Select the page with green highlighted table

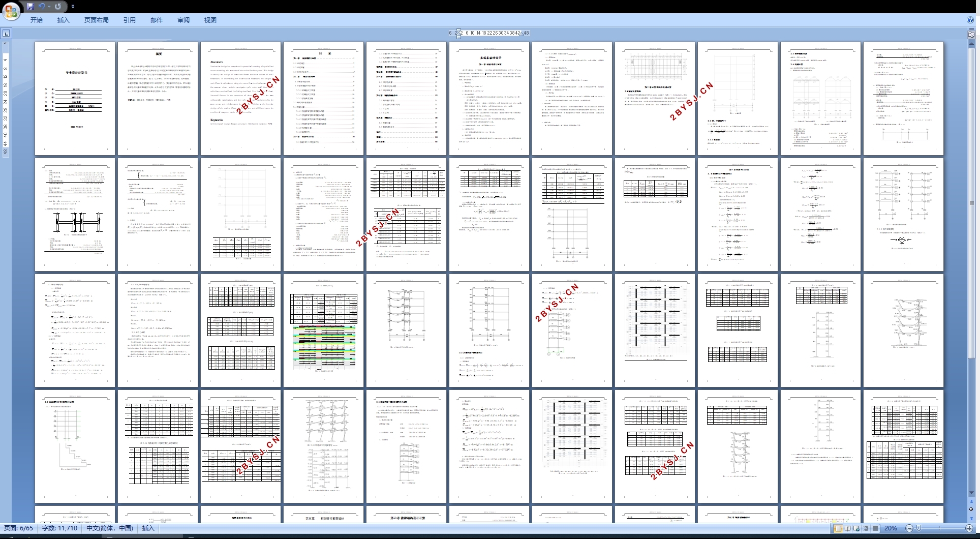click(x=323, y=331)
